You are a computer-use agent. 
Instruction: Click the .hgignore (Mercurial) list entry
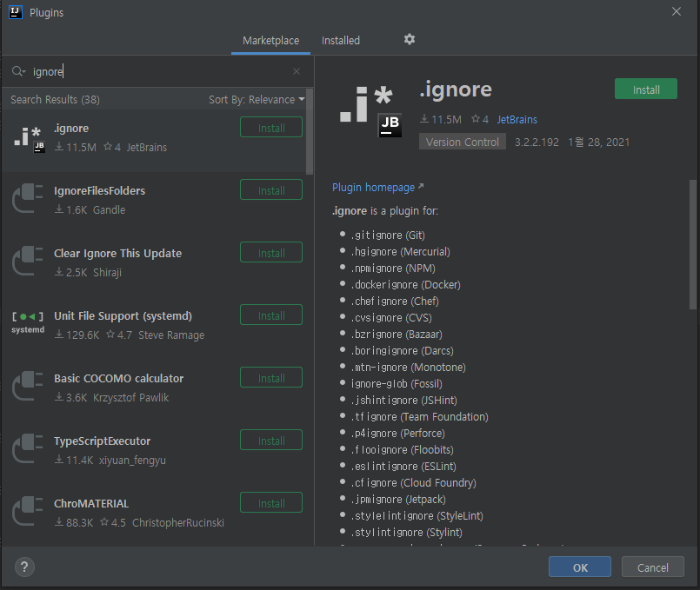tap(400, 251)
